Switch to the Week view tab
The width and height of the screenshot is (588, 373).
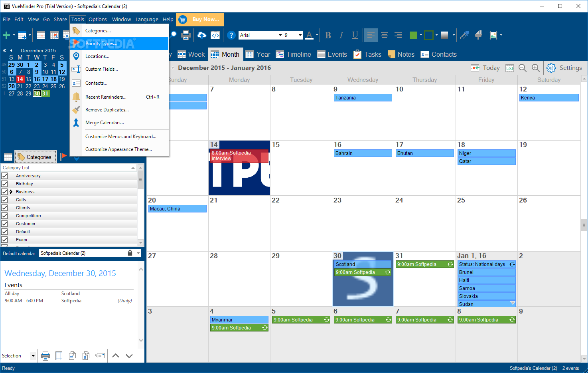coord(191,54)
